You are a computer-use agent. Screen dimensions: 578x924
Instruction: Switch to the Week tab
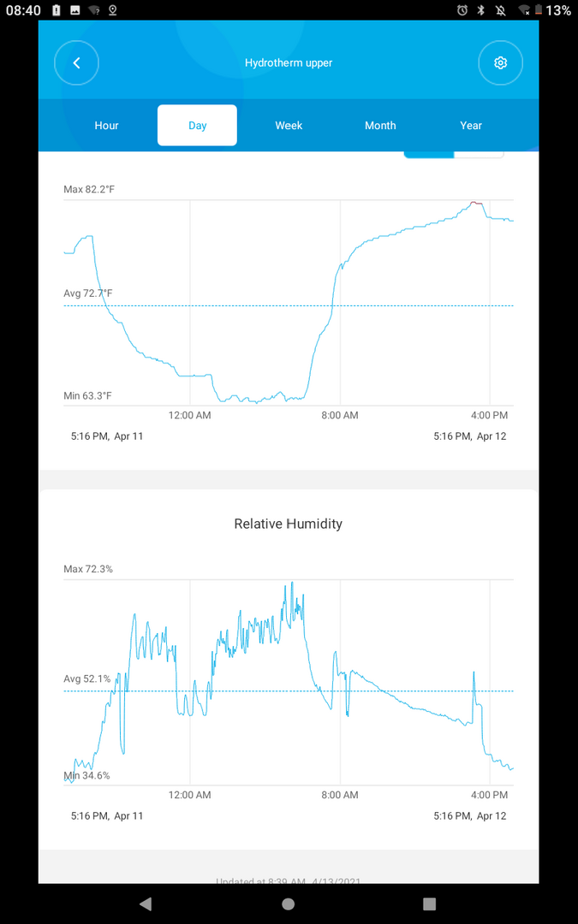point(289,126)
